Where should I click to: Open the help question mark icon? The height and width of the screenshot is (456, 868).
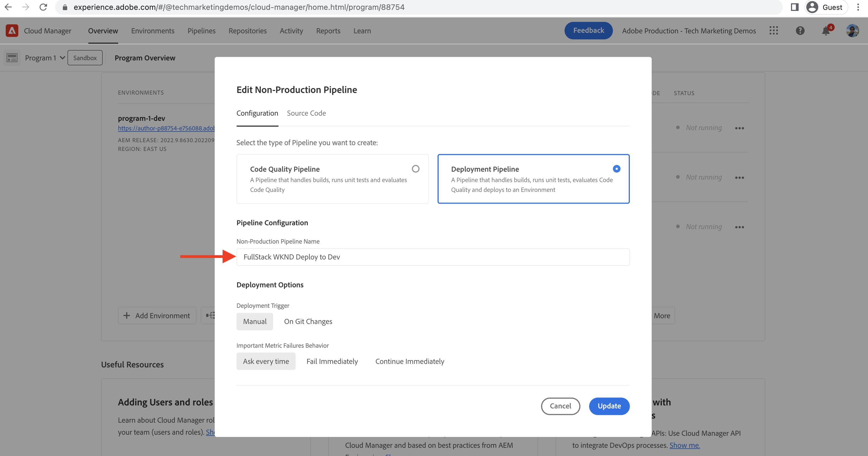tap(800, 31)
